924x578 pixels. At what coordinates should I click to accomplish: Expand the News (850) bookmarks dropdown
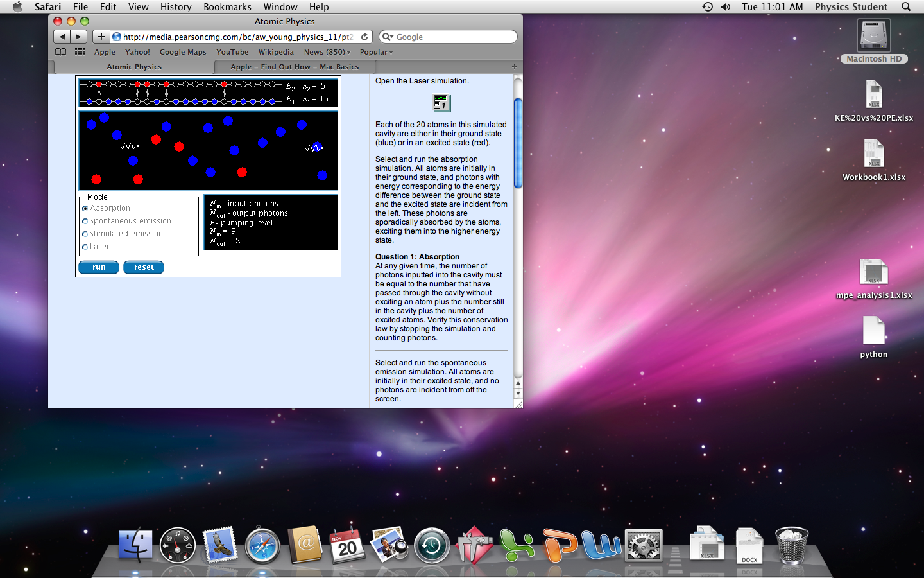327,52
